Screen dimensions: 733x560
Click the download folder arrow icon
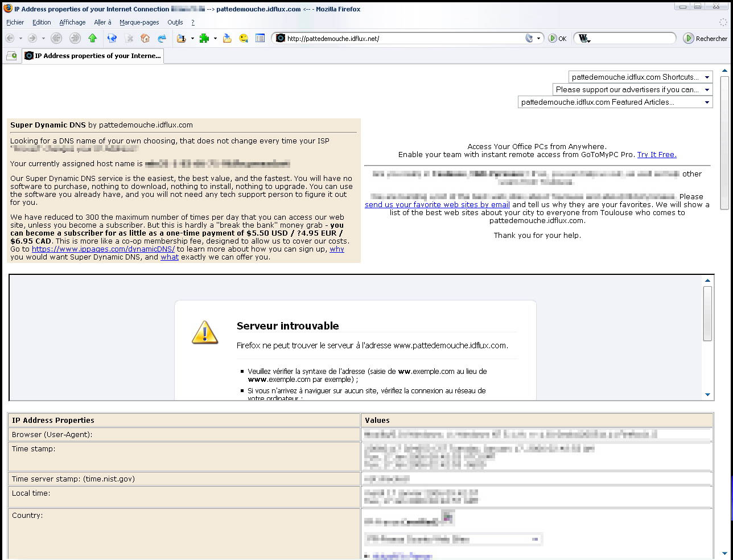tap(227, 38)
